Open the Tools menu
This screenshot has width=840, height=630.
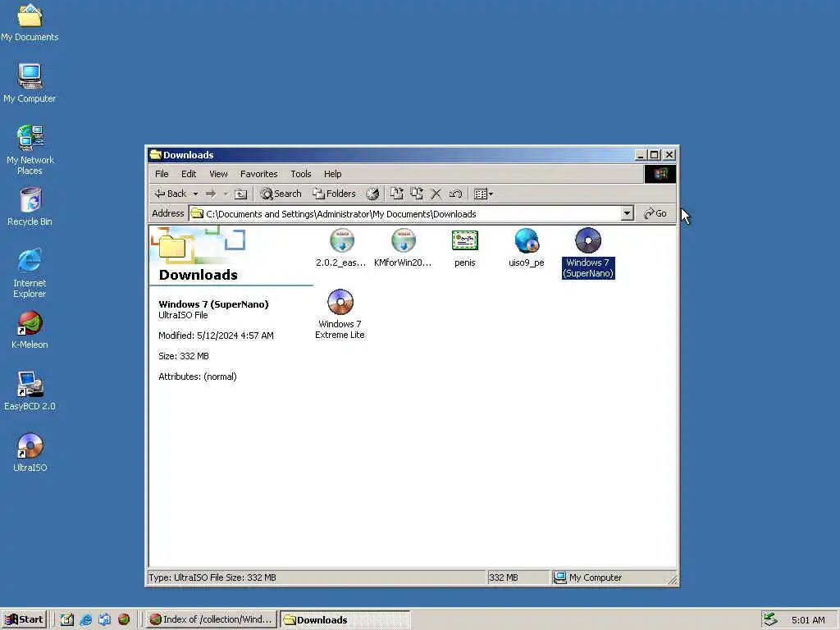(x=300, y=174)
